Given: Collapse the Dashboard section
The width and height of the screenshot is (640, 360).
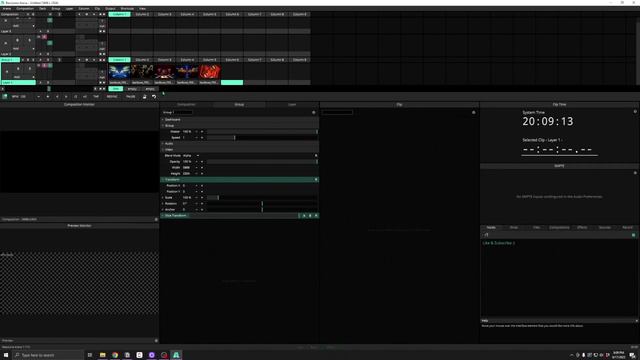Looking at the screenshot, I should [x=163, y=120].
